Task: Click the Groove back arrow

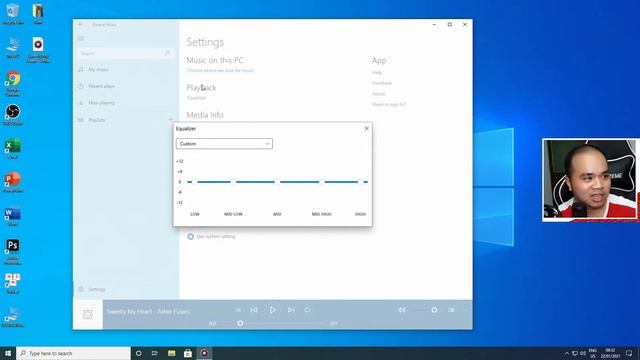Action: click(x=80, y=24)
